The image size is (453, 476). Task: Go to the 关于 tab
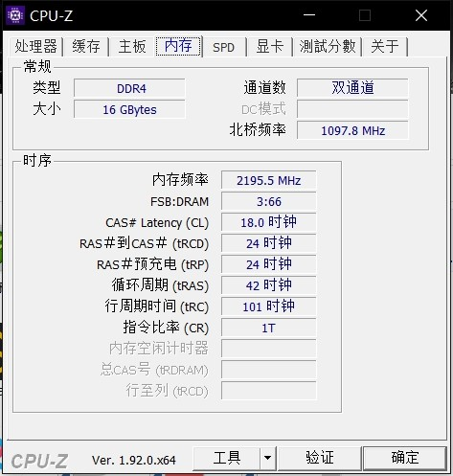pos(385,47)
